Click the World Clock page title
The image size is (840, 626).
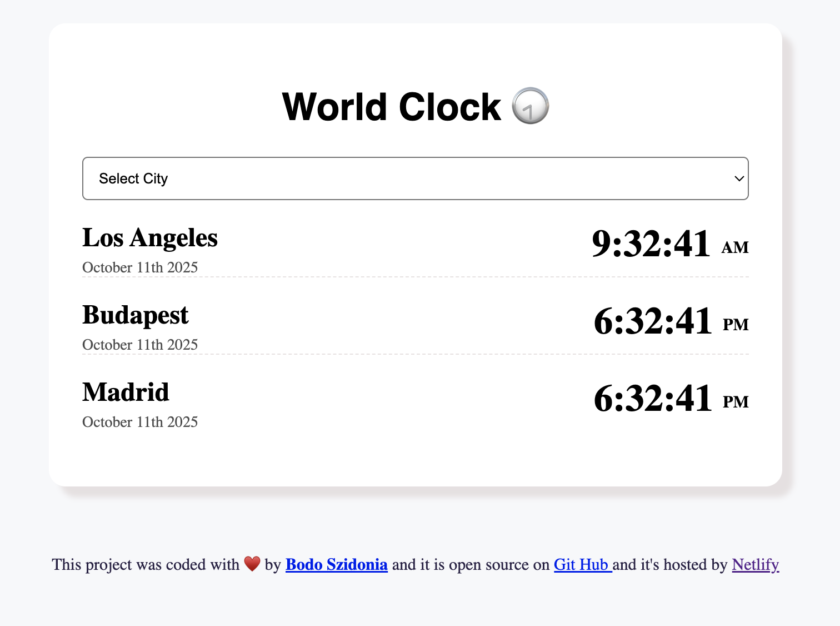[391, 106]
